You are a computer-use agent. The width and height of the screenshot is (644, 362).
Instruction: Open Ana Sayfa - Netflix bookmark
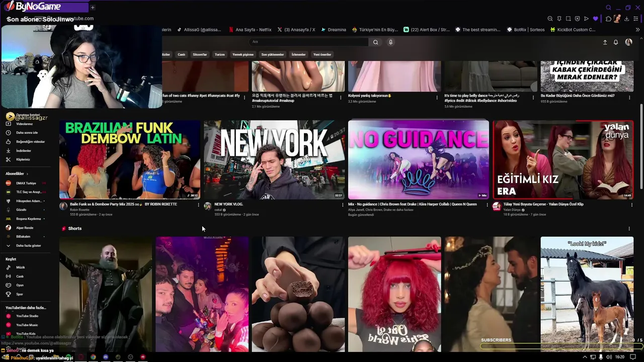coord(250,30)
